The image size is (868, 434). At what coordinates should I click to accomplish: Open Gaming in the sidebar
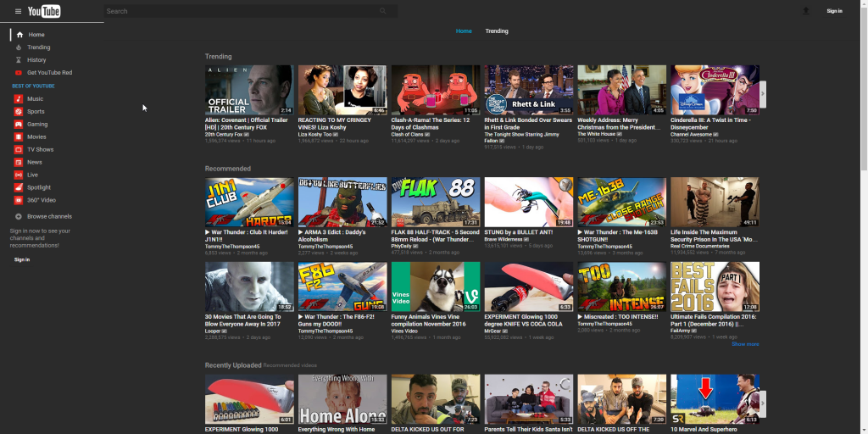point(37,125)
